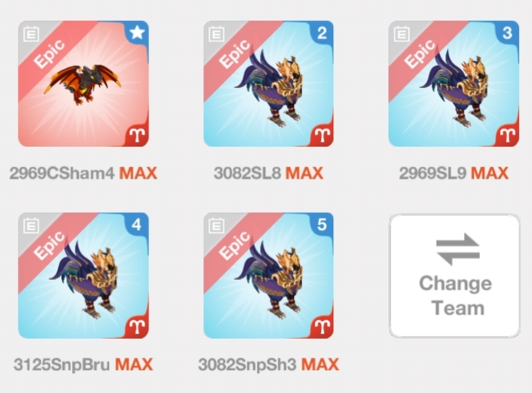Image resolution: width=532 pixels, height=393 pixels.
Task: Click the Aries icon on red dragon card
Action: (x=137, y=135)
